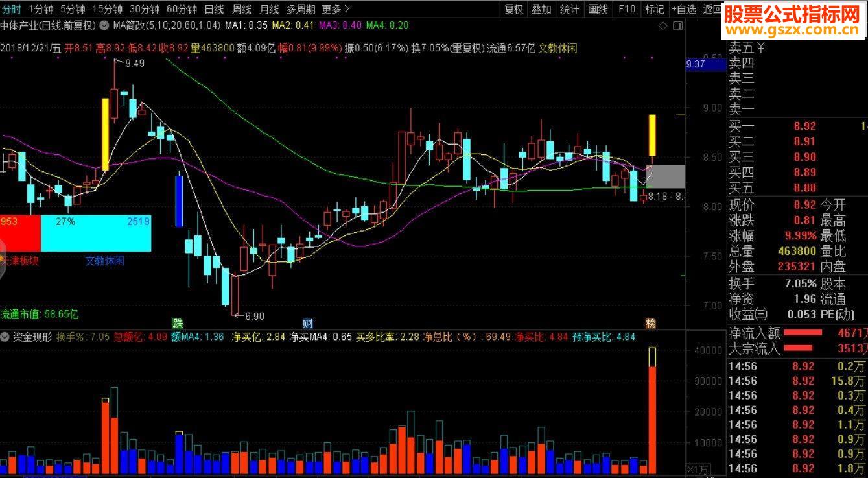868x478 pixels.
Task: Click the MA1: 8.35 value
Action: 246,26
